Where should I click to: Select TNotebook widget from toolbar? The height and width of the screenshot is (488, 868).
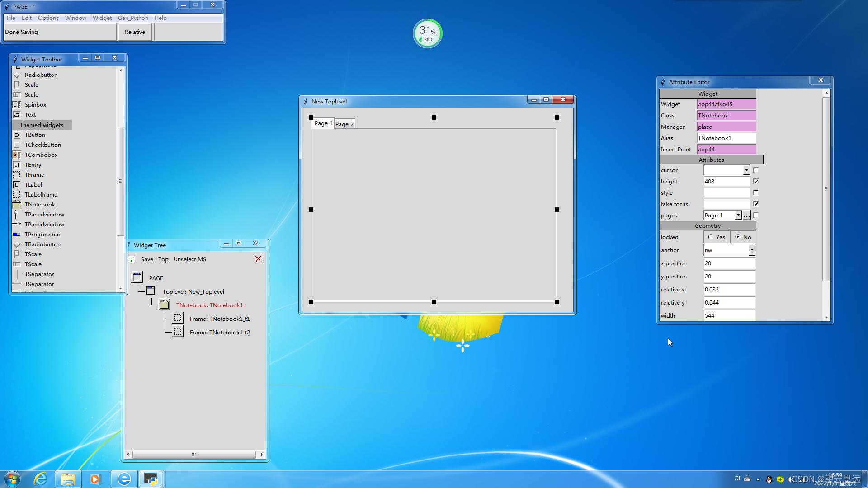click(40, 204)
